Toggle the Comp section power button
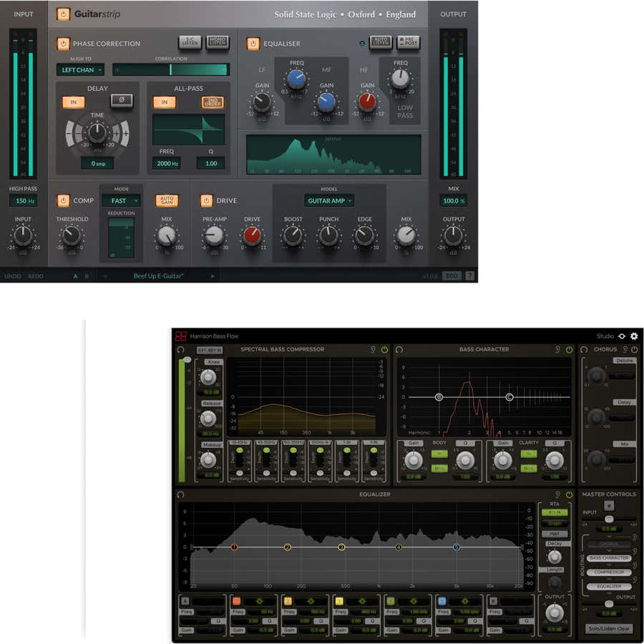The height and width of the screenshot is (644, 644). coord(63,200)
